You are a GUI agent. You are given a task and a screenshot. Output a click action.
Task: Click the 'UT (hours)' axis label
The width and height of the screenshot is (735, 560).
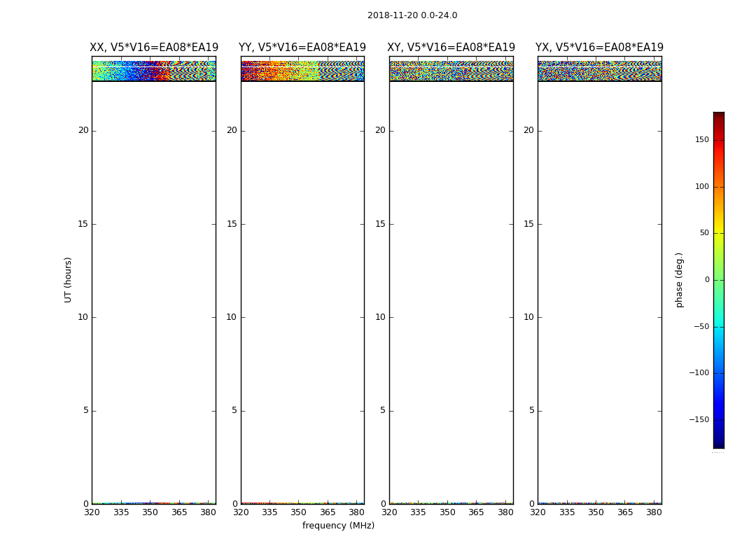[x=69, y=280]
